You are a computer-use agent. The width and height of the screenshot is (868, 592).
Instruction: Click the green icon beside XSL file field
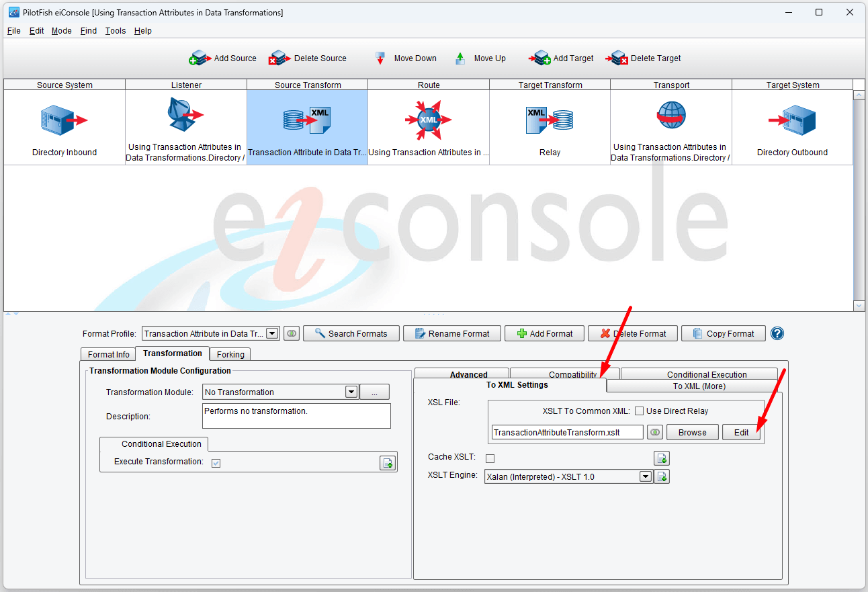pos(655,432)
